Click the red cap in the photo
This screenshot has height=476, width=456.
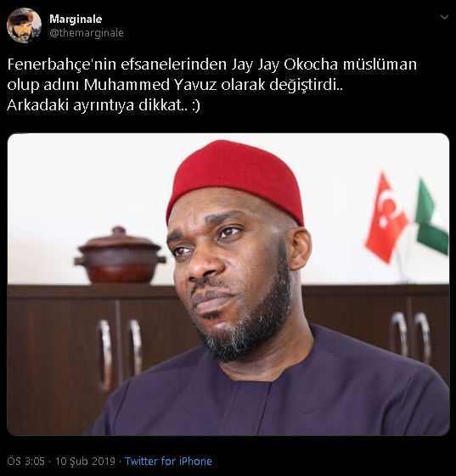(x=235, y=181)
